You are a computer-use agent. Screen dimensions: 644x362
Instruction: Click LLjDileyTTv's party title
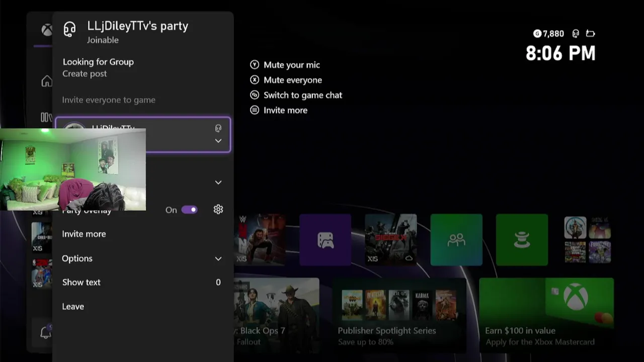138,26
